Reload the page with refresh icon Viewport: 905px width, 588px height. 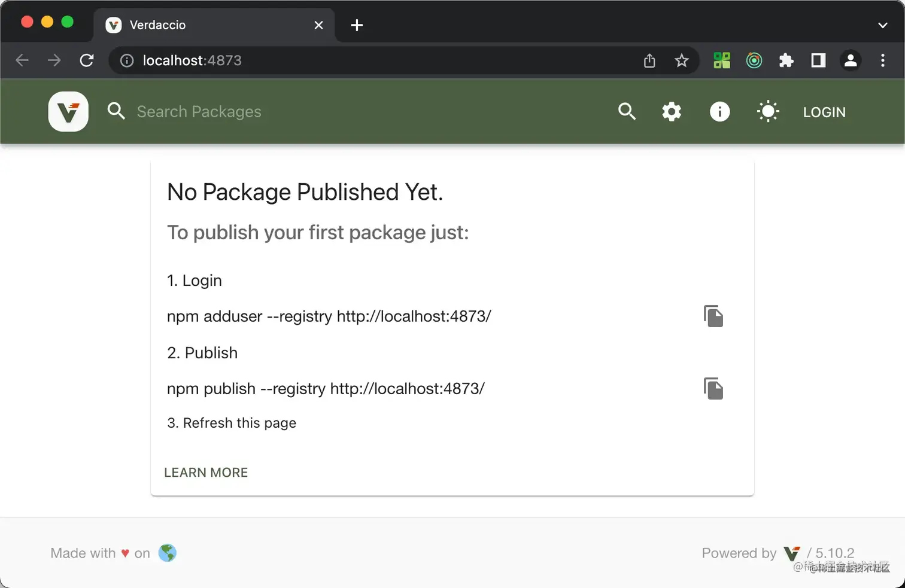click(87, 60)
